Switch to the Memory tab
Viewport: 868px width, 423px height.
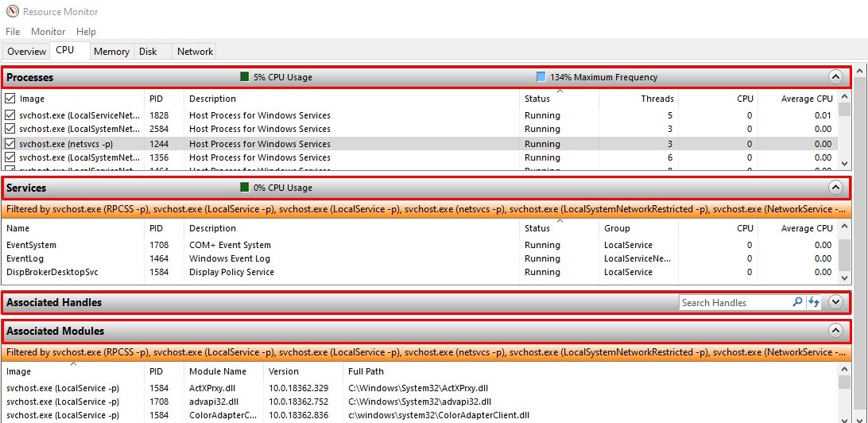[x=111, y=52]
